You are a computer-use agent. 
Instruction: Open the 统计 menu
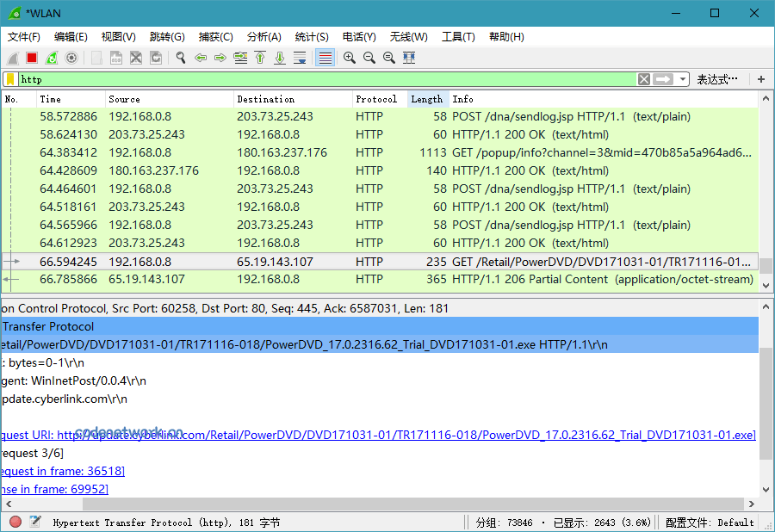tap(311, 37)
